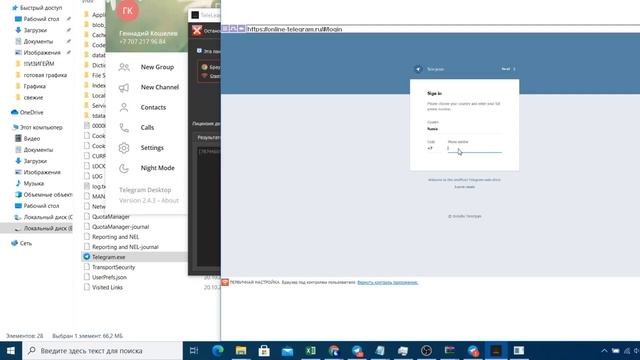Click the red X stop icon in dark window
The width and height of the screenshot is (640, 360).
click(x=197, y=30)
